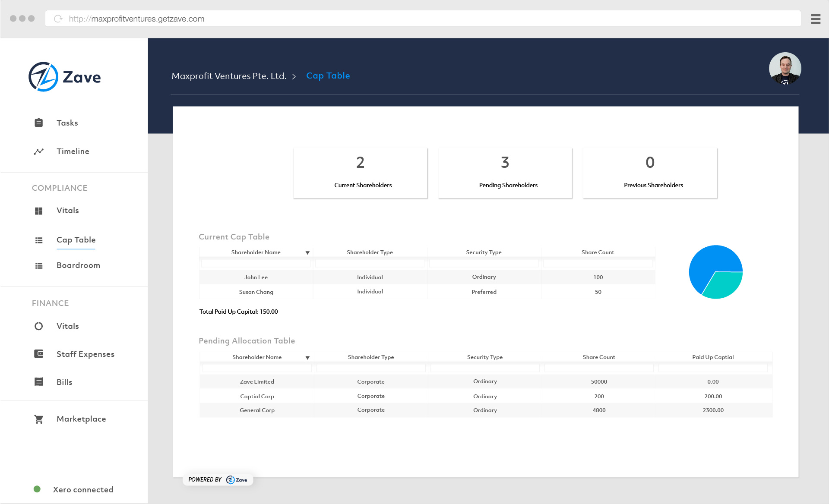Click the Powered By Zave badge
Viewport: 829px width, 504px height.
click(x=218, y=480)
